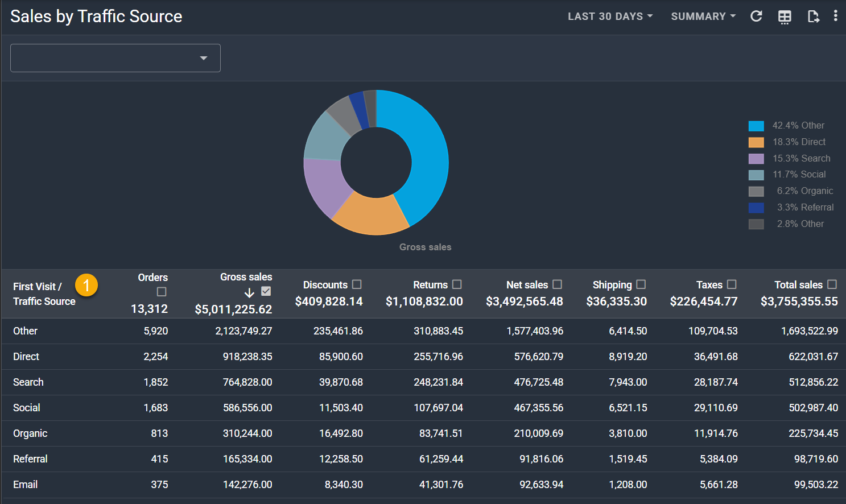
Task: Uncheck the Gross sales column checkbox
Action: point(266,291)
